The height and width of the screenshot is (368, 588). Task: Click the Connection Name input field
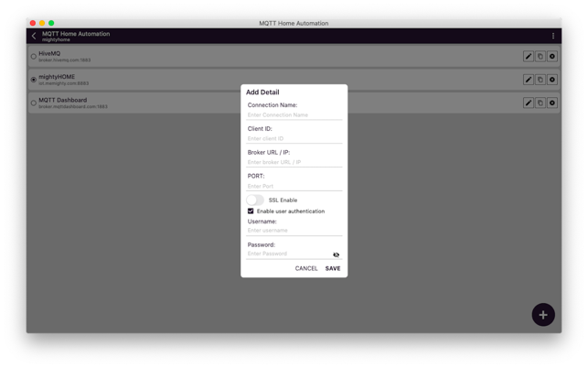tap(294, 115)
